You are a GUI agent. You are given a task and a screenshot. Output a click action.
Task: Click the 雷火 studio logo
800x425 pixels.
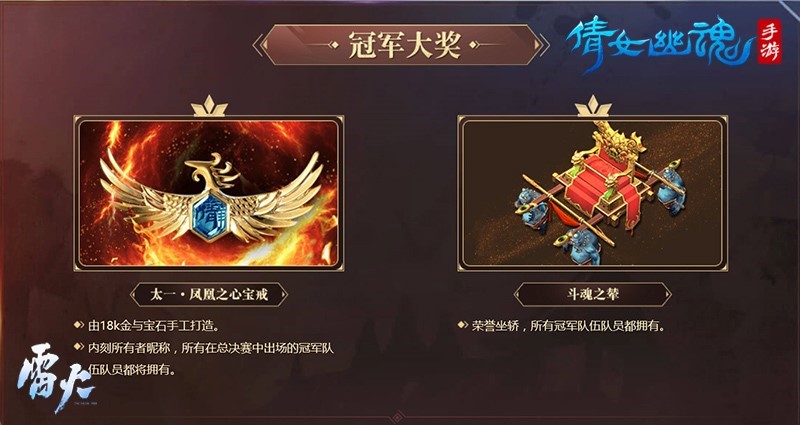(x=56, y=377)
